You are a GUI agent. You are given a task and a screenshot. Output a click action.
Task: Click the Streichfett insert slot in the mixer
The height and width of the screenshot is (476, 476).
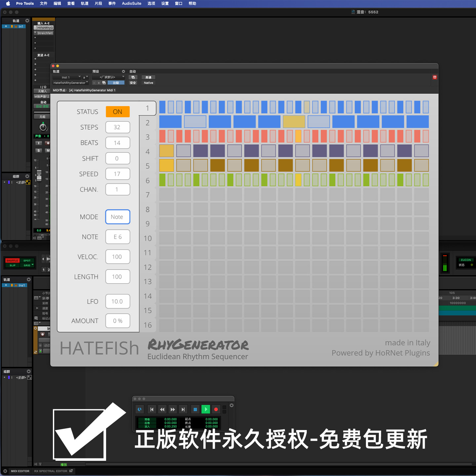(x=44, y=33)
